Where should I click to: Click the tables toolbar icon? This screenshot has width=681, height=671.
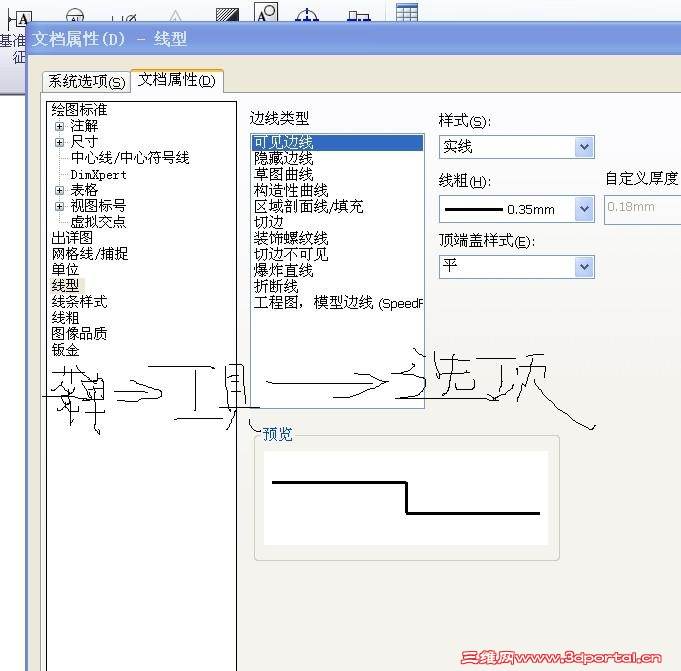(407, 12)
